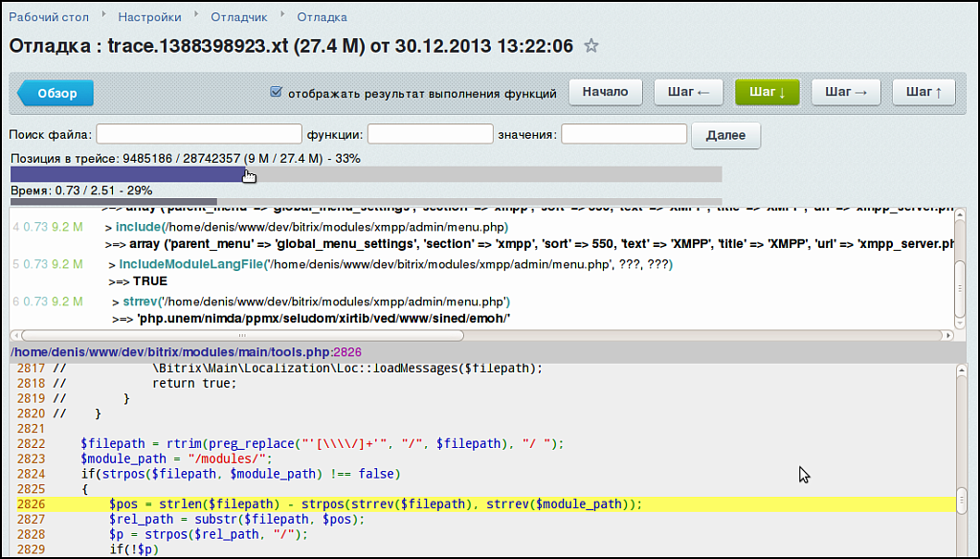Focus the Поиск файла input field
Image resolution: width=980 pixels, height=559 pixels.
pyautogui.click(x=197, y=135)
